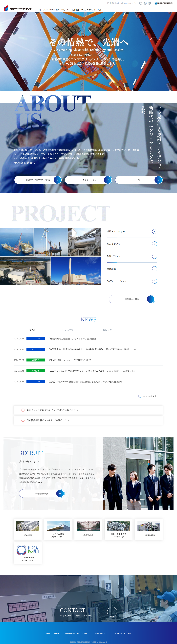This screenshot has height=644, width=177.
Task: Open 日鉄エンジニアリングとは menu in navigation
Action: (48, 10)
